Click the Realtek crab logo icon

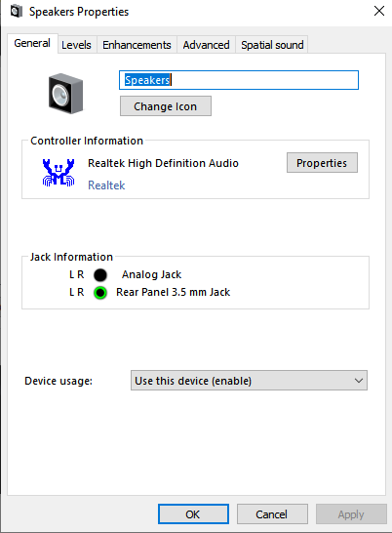[59, 173]
